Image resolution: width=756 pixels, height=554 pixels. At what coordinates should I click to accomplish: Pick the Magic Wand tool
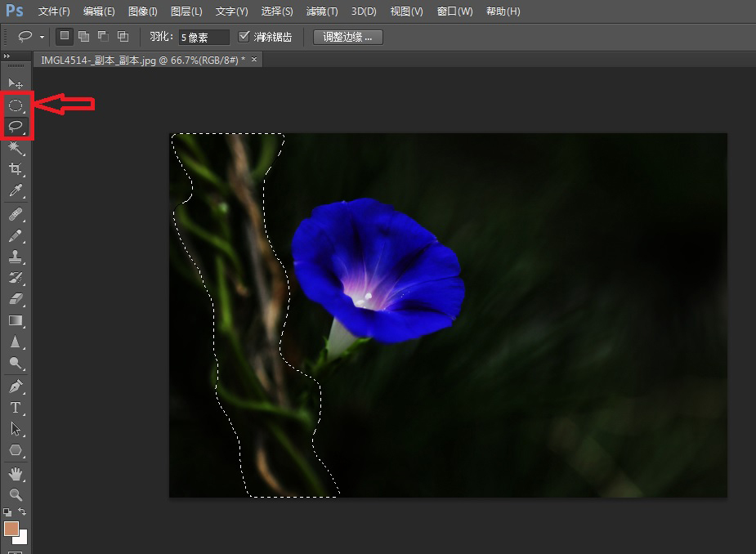point(15,148)
